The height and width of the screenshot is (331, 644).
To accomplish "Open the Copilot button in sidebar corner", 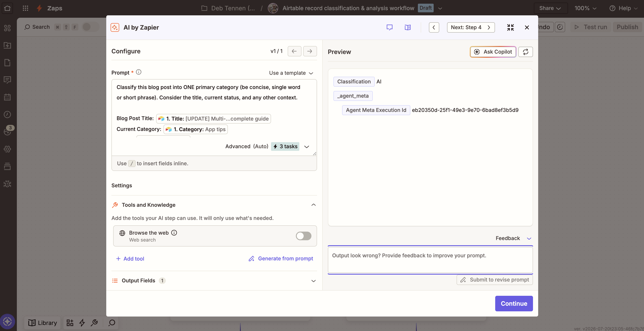I will (x=8, y=321).
